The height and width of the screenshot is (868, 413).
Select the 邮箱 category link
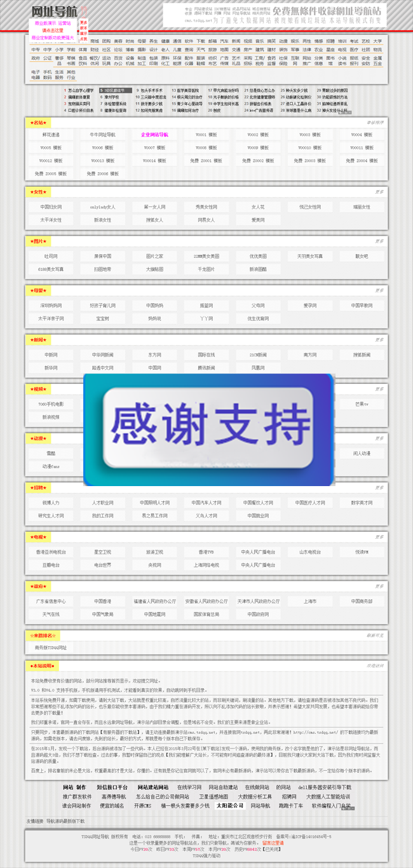click(212, 41)
